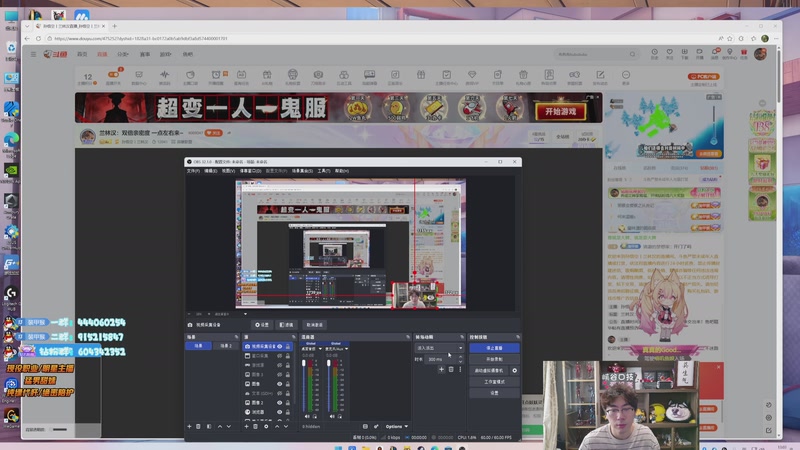Viewport: 800px width, 450px height.
Task: Hide the 图像 source
Action: click(279, 384)
